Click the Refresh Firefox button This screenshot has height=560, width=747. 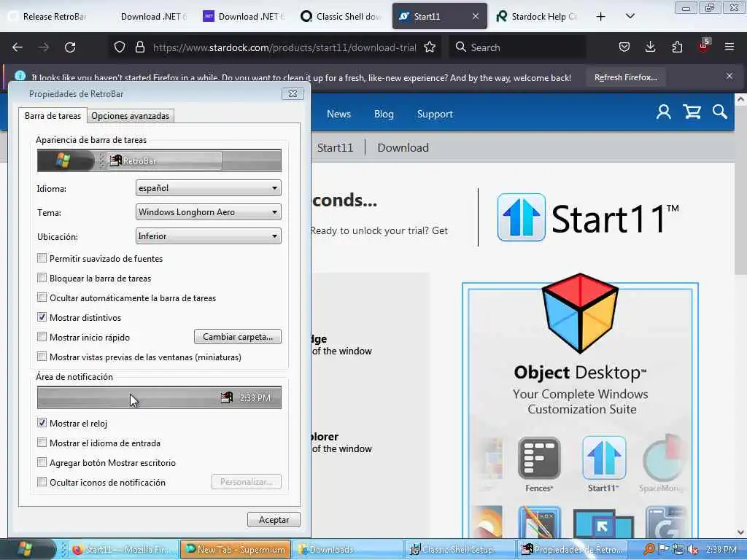[625, 77]
